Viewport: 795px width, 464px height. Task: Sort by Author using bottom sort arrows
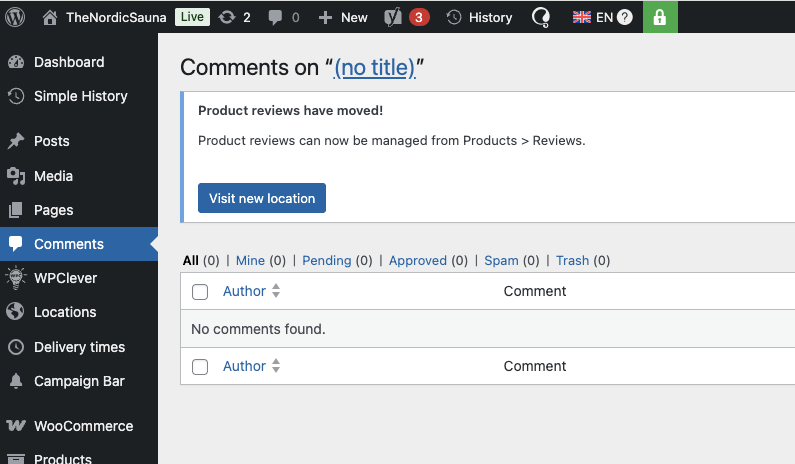coord(276,366)
